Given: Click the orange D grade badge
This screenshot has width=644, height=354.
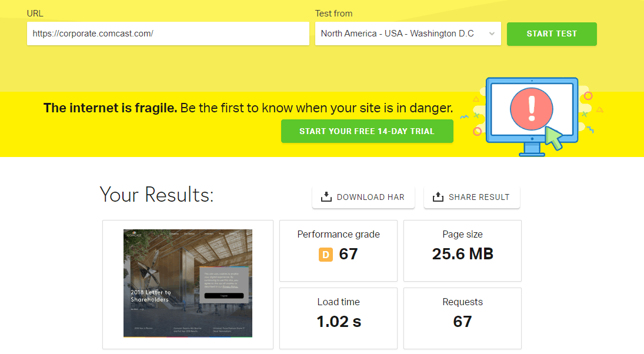Looking at the screenshot, I should [x=326, y=254].
